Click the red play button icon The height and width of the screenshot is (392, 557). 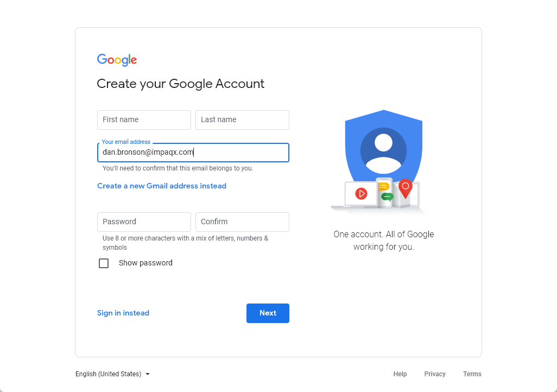361,193
